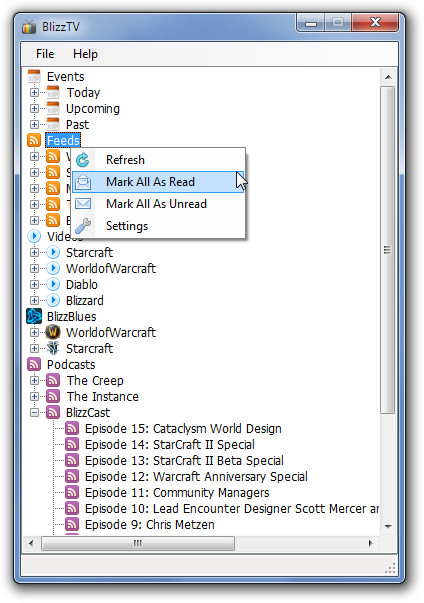Expand Starcraft under BlizzBlues

point(34,348)
